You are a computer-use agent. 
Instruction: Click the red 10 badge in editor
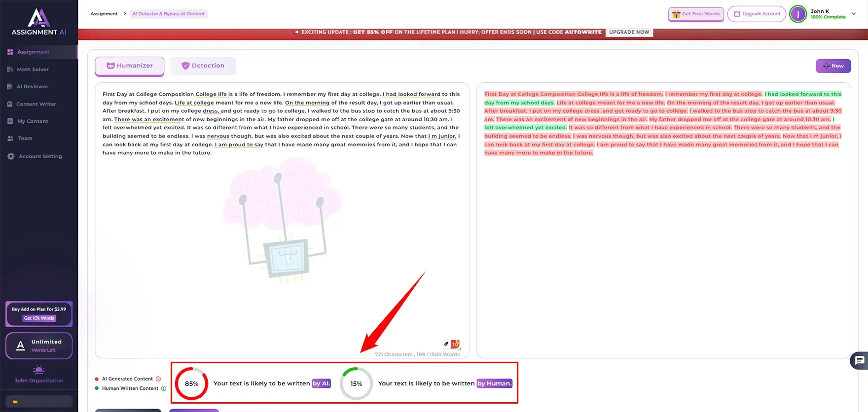point(455,344)
